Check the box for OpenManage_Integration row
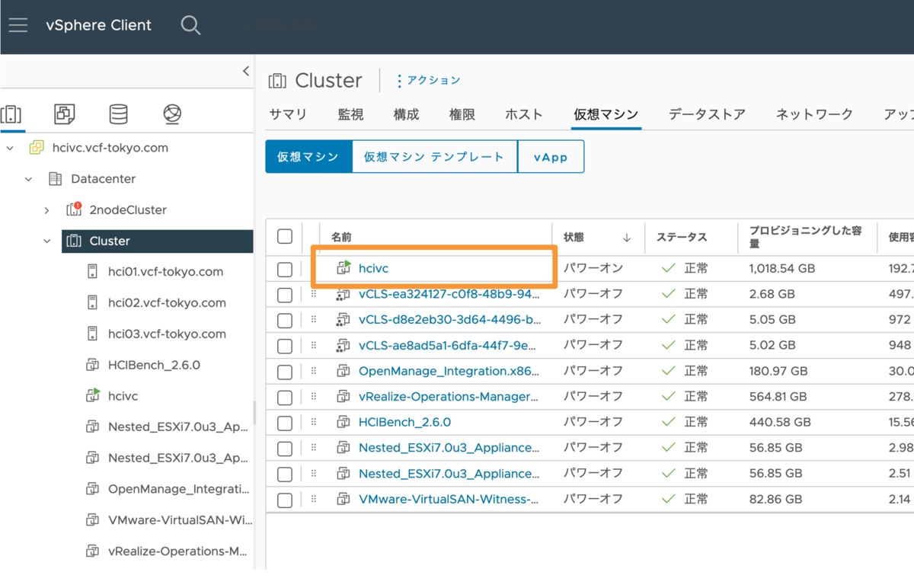This screenshot has height=588, width=914. (x=285, y=372)
